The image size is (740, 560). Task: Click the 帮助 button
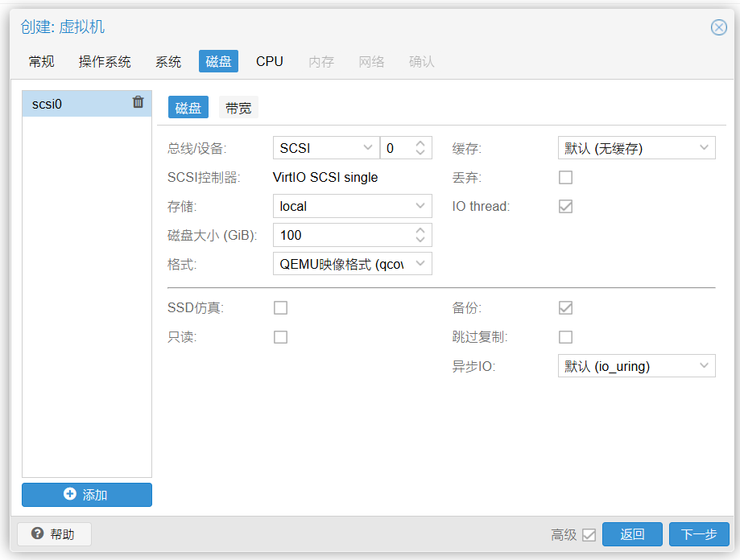54,534
